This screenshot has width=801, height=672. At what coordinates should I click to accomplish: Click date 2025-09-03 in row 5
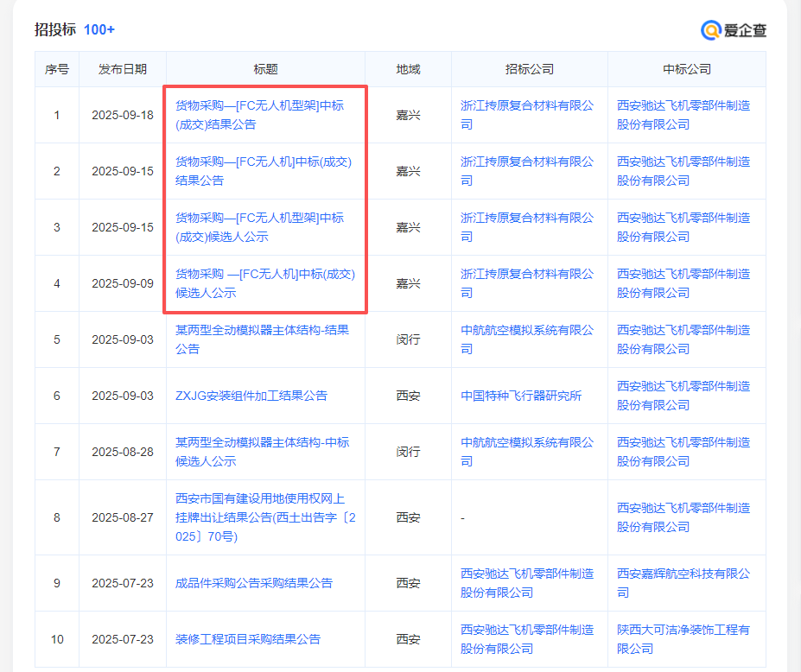pyautogui.click(x=123, y=340)
